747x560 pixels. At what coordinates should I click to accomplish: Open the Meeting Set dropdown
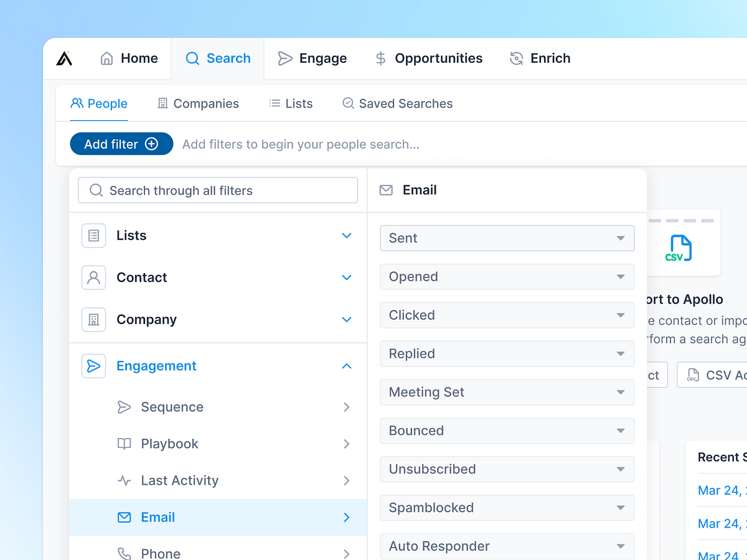(x=507, y=393)
